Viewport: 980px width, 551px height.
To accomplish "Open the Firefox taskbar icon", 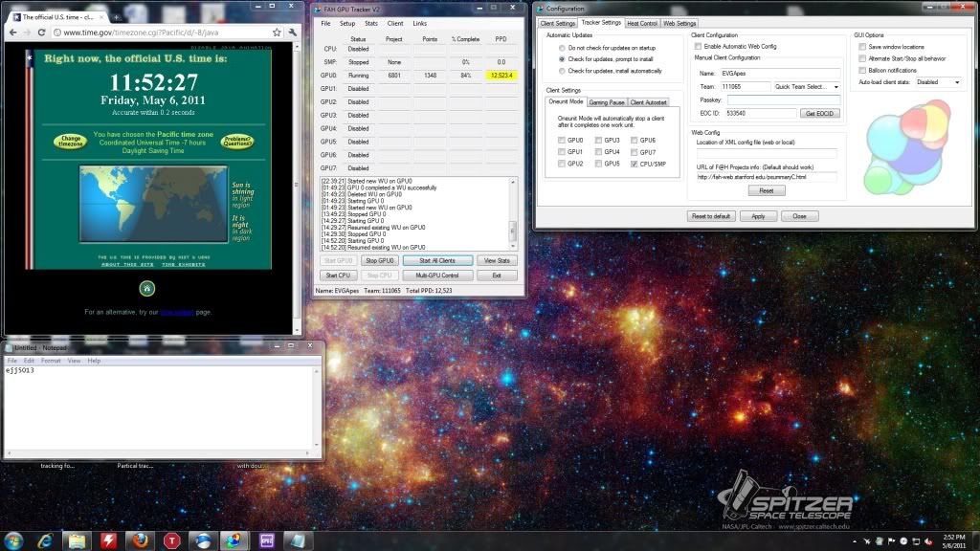I will tap(141, 540).
